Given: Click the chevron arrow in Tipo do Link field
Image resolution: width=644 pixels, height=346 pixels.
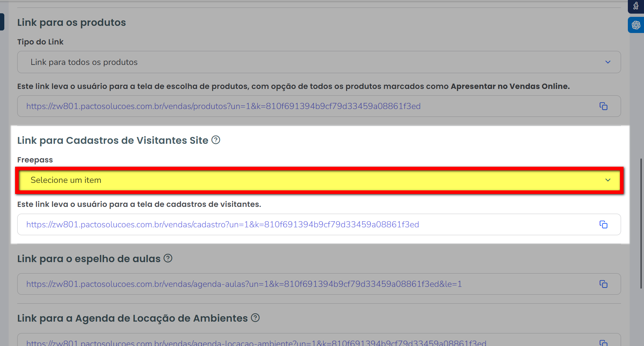Looking at the screenshot, I should pyautogui.click(x=608, y=62).
